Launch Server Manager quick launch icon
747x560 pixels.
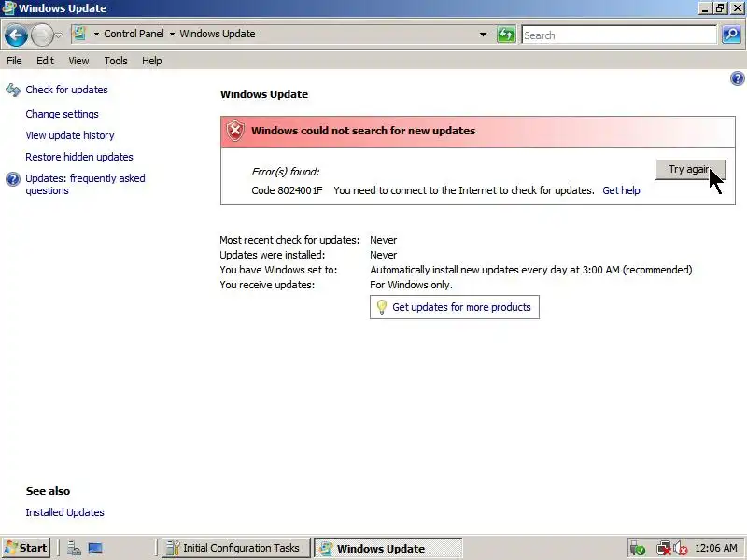click(74, 549)
